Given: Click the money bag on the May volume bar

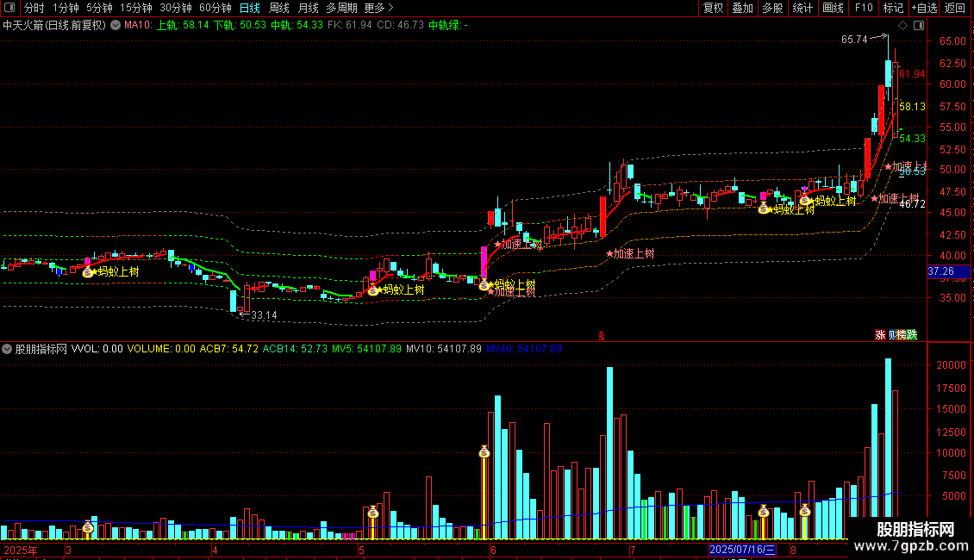Looking at the screenshot, I should coord(372,513).
